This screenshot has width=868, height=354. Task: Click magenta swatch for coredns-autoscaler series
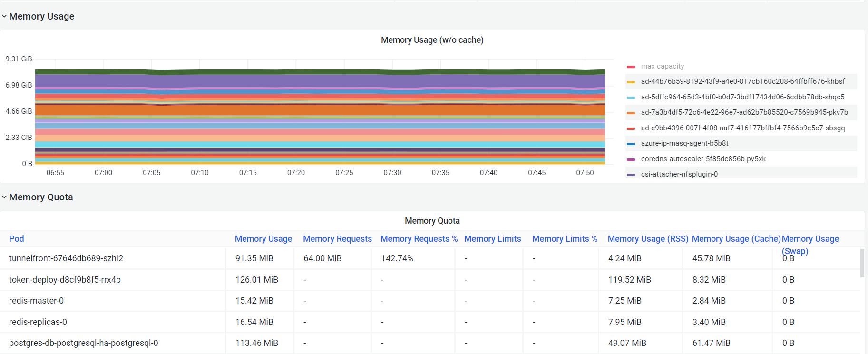631,159
